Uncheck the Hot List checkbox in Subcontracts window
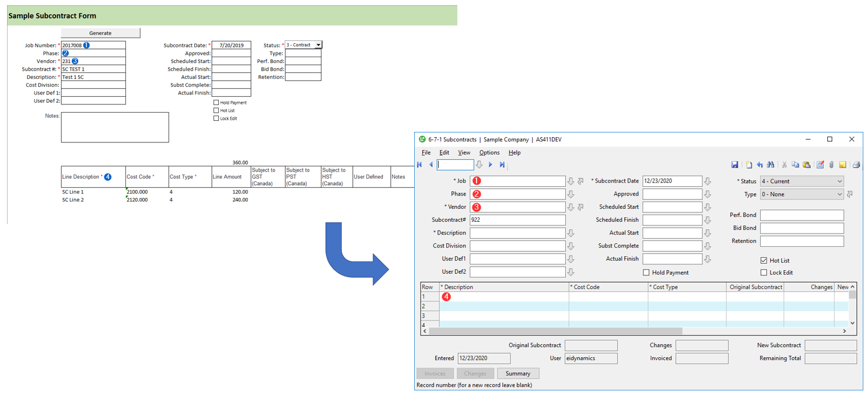Screen dimensions: 868x398 pyautogui.click(x=764, y=260)
